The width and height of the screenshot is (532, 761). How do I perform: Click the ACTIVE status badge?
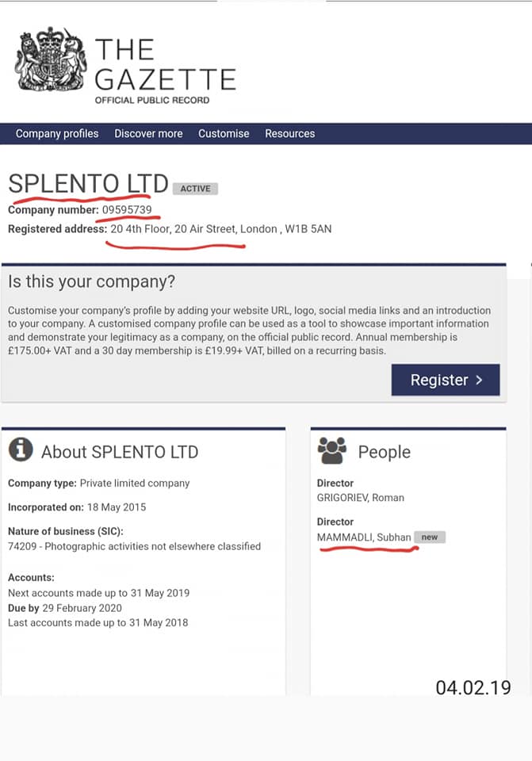[195, 189]
